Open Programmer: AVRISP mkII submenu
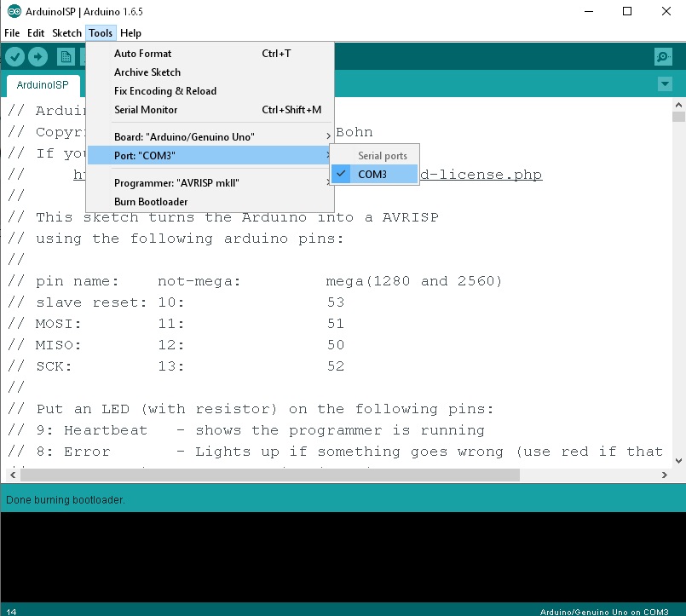The width and height of the screenshot is (686, 616). point(210,183)
